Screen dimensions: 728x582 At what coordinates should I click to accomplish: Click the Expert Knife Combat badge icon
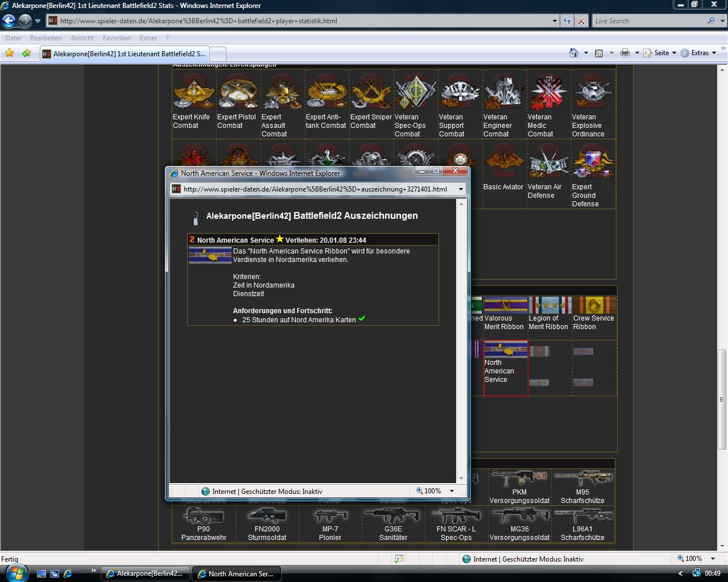[x=194, y=92]
